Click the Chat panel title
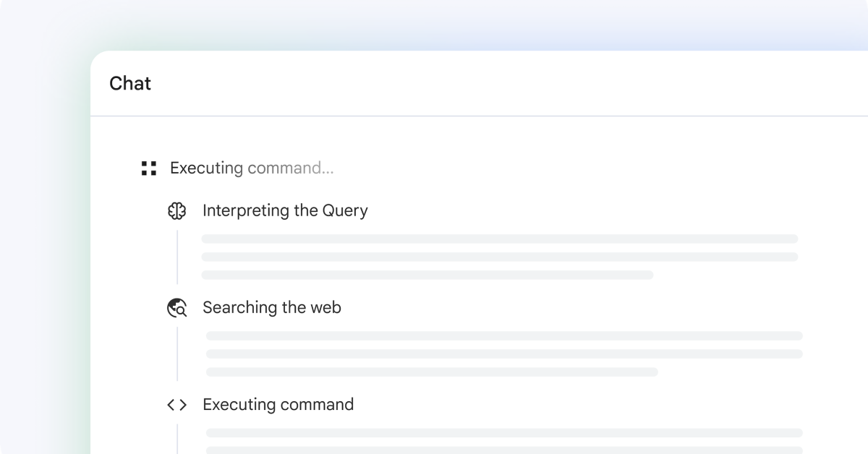The width and height of the screenshot is (868, 454). point(130,83)
